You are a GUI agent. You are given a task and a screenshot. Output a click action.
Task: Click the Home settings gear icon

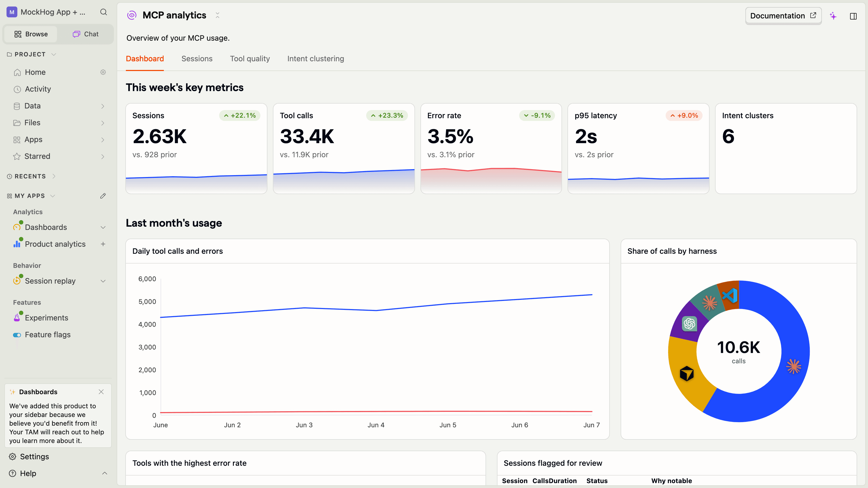point(103,72)
